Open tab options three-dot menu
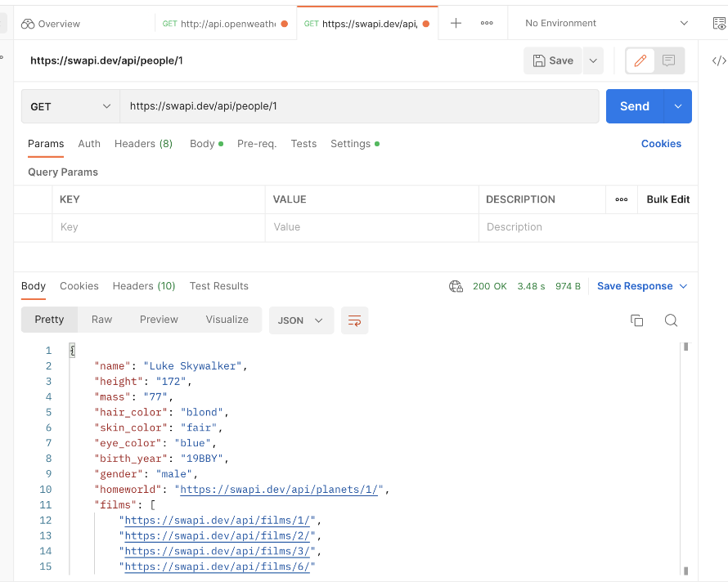Viewport: 728px width, 582px height. (x=487, y=23)
